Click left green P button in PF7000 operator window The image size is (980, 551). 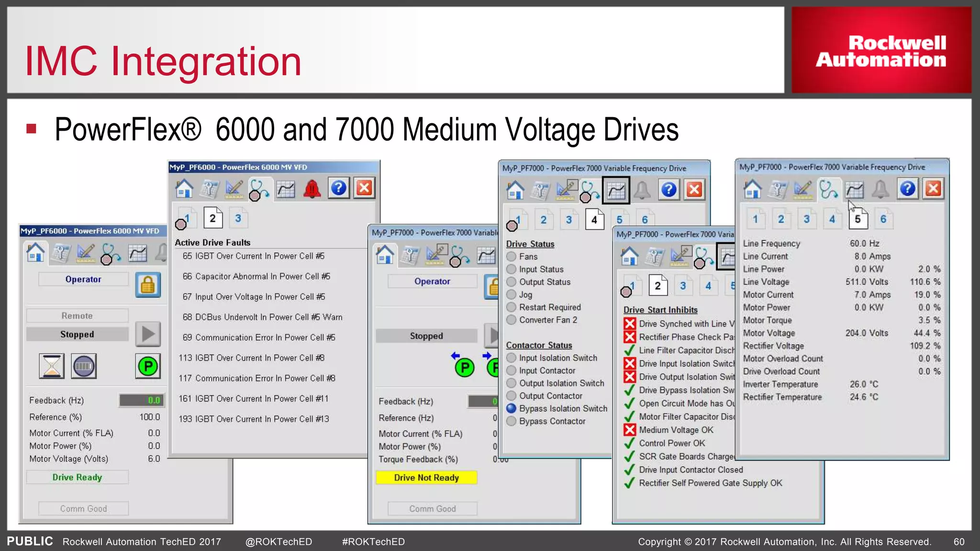(464, 367)
